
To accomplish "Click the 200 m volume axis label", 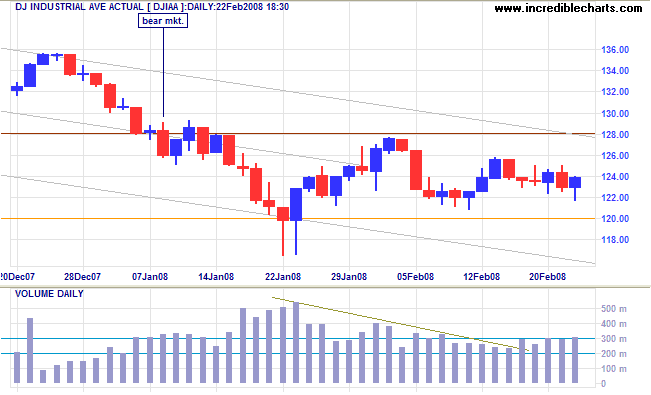I will point(614,354).
